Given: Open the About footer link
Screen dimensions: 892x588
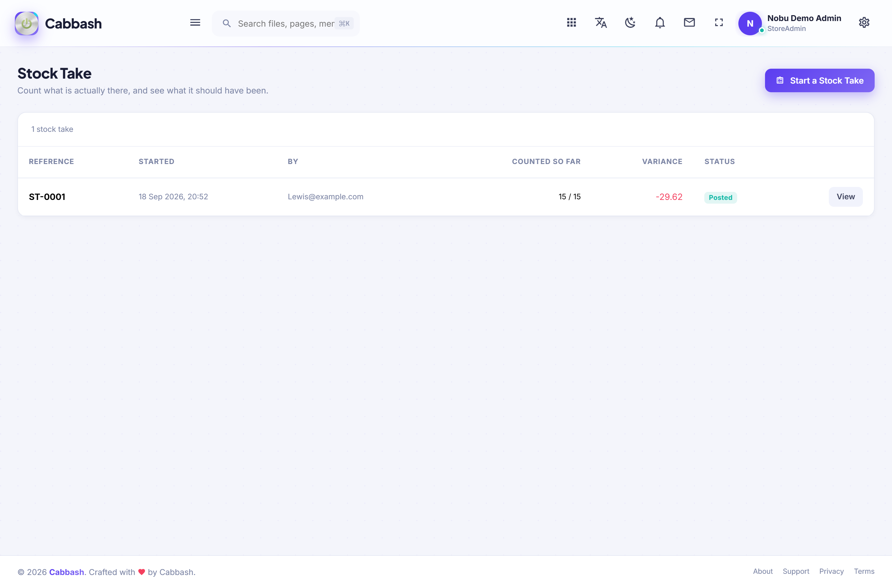Looking at the screenshot, I should coord(763,572).
